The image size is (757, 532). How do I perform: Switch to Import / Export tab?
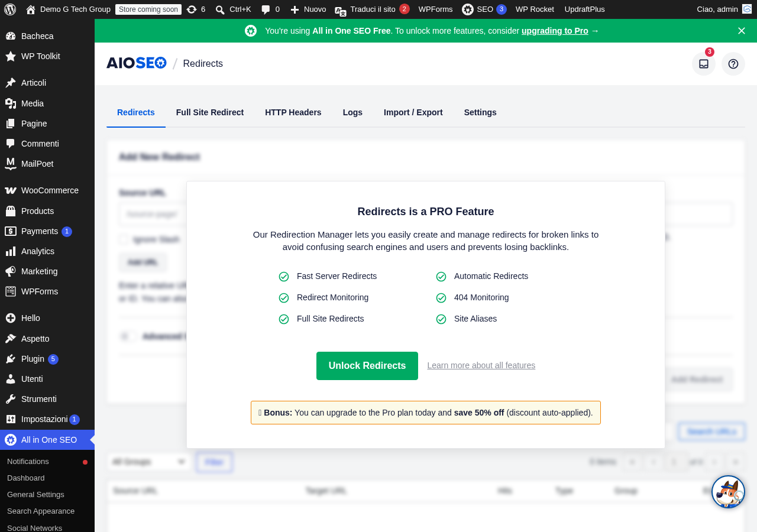click(413, 112)
